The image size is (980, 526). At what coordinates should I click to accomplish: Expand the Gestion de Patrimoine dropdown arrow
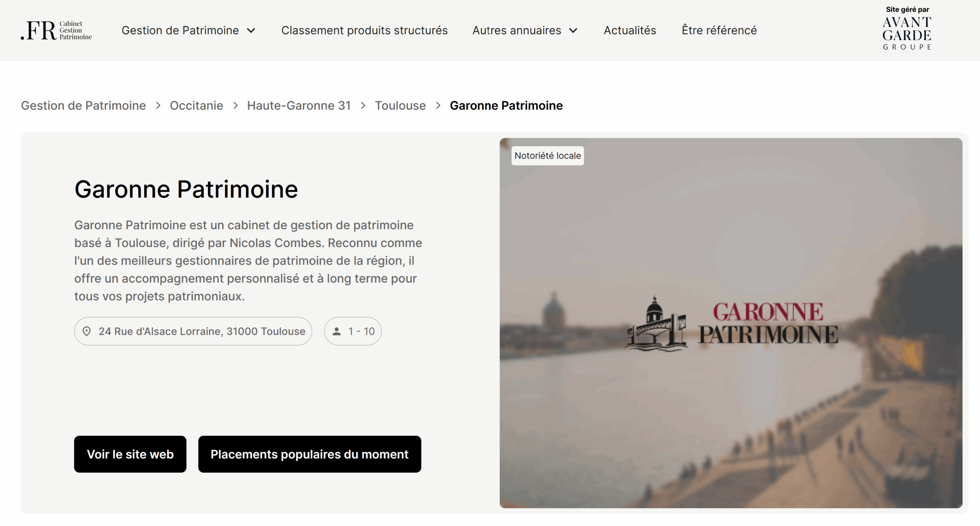click(x=251, y=31)
